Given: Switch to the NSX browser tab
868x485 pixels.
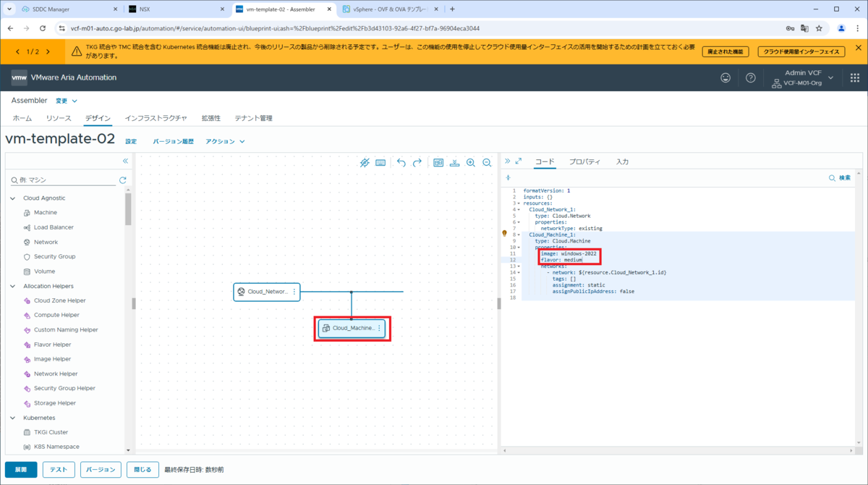Looking at the screenshot, I should 176,9.
